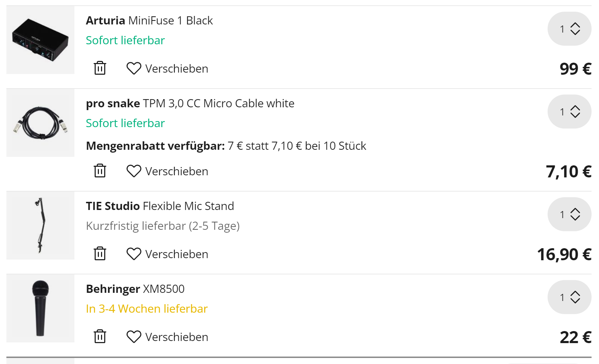Open Arturia MiniFuse 1 Black product title
The width and height of the screenshot is (599, 364).
149,21
